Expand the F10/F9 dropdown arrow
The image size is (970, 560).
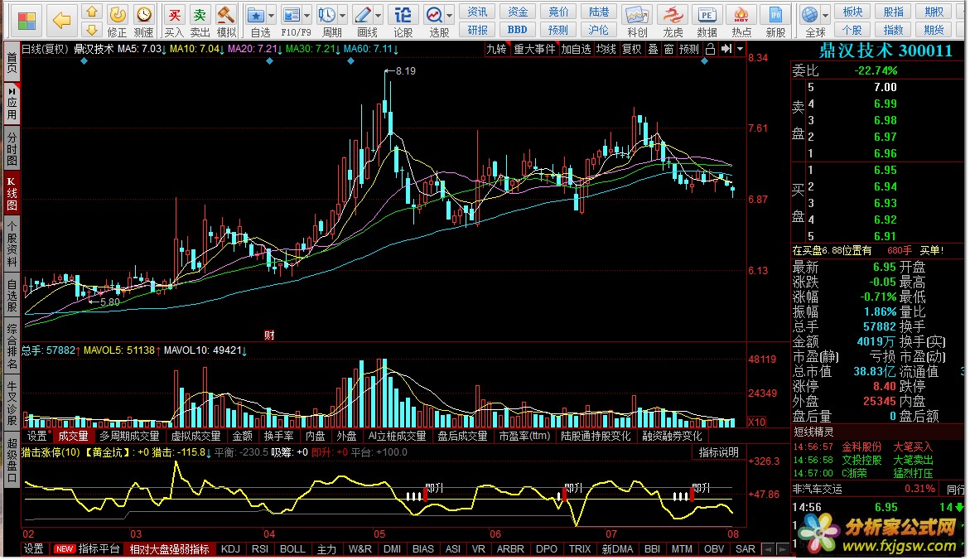point(306,15)
